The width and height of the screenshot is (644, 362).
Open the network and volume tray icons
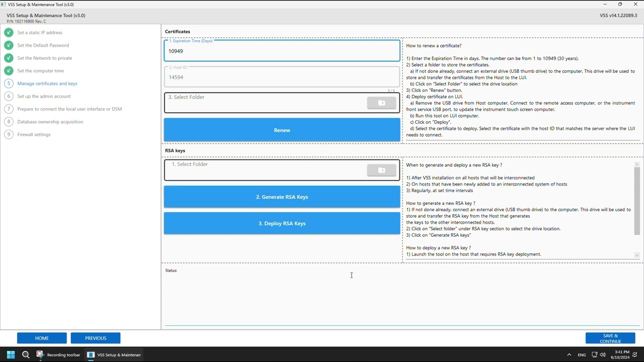click(598, 355)
